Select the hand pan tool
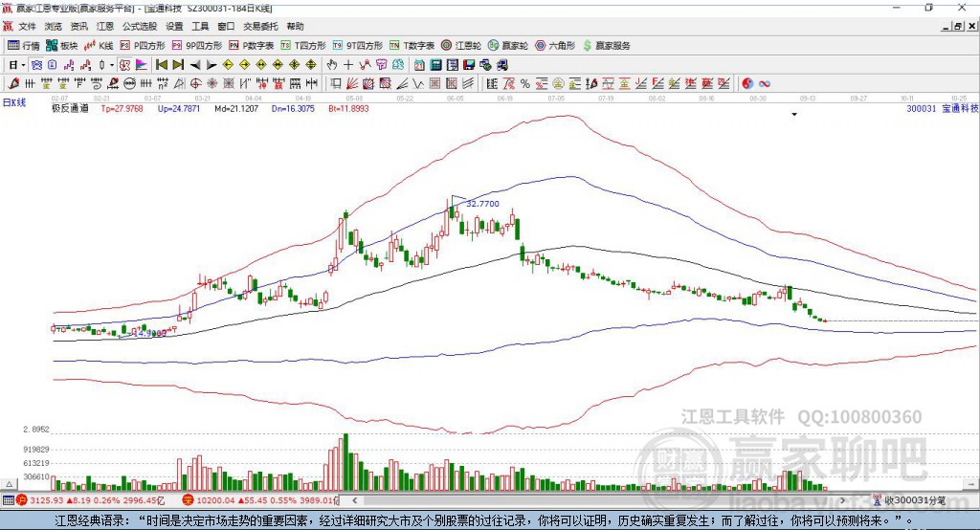The height and width of the screenshot is (530, 980). point(332,65)
